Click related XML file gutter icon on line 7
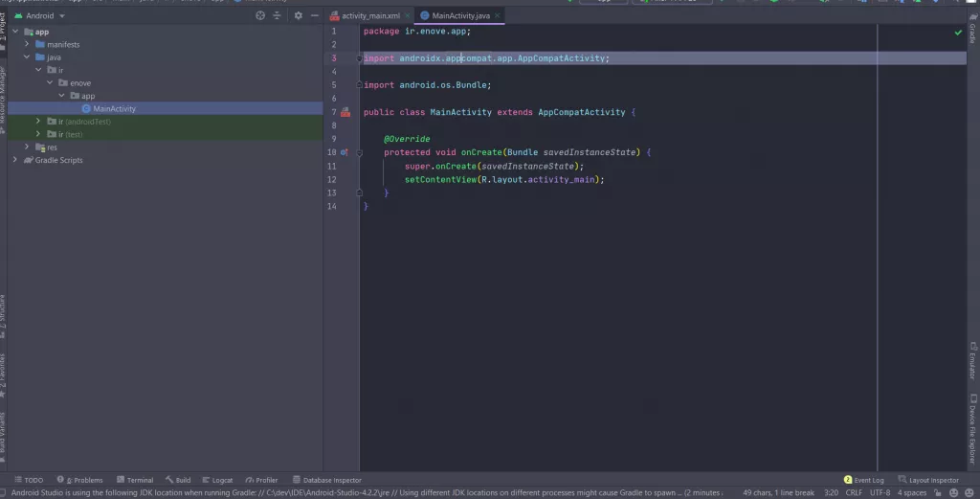The image size is (980, 499). pyautogui.click(x=345, y=113)
